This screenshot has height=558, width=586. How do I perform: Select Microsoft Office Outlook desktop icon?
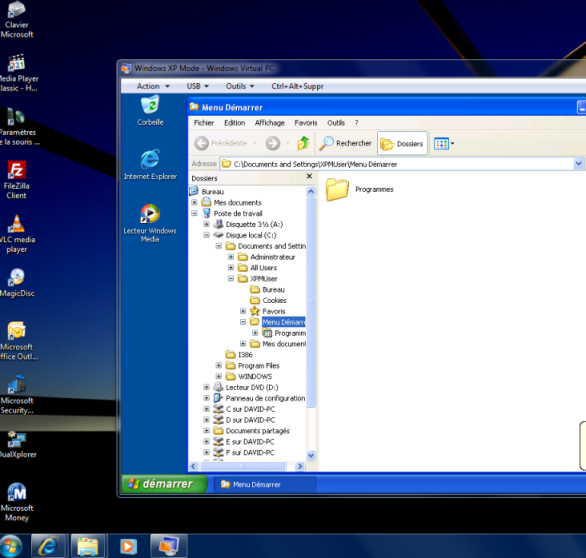[x=18, y=341]
